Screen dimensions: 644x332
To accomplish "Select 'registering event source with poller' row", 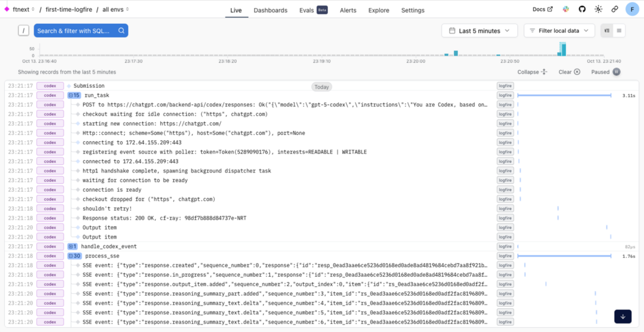I will pos(322,152).
